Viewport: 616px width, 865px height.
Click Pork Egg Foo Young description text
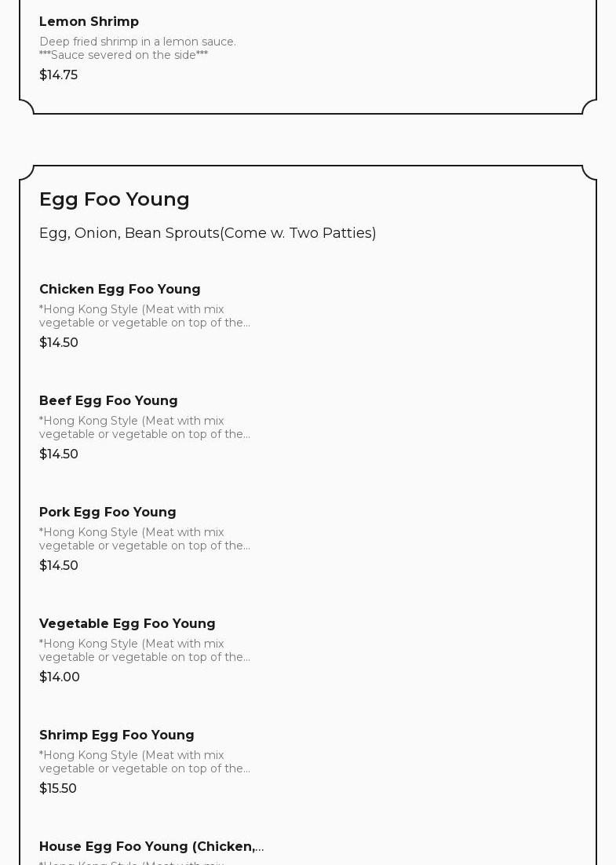point(144,539)
